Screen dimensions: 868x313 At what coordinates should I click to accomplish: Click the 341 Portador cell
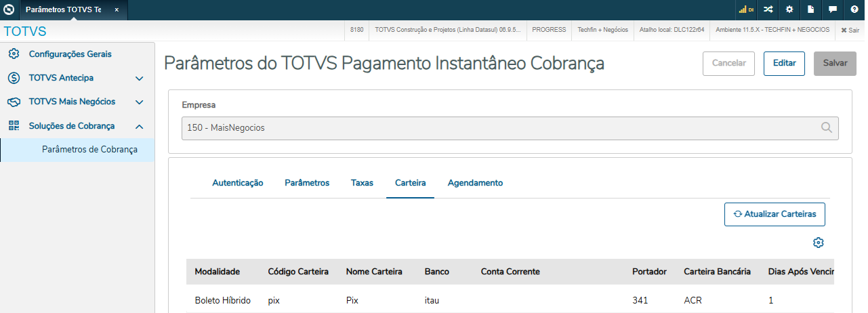[639, 300]
